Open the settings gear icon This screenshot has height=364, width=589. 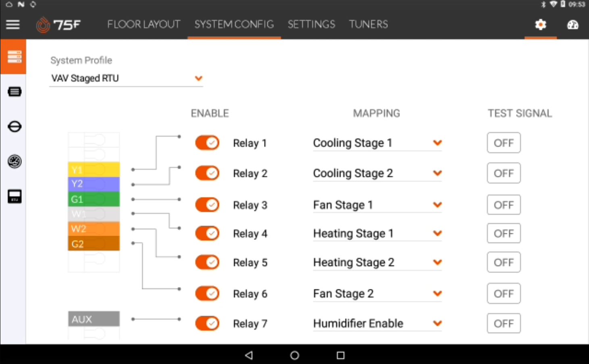coord(540,25)
